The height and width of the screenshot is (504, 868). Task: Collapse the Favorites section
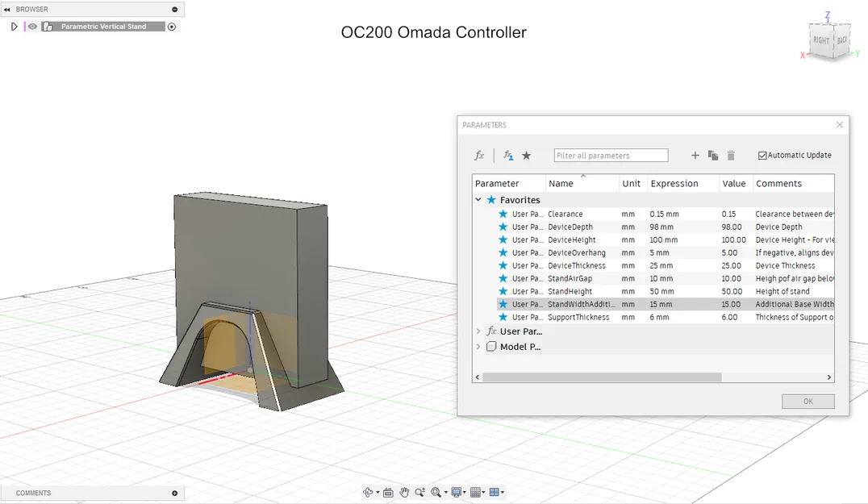(478, 199)
